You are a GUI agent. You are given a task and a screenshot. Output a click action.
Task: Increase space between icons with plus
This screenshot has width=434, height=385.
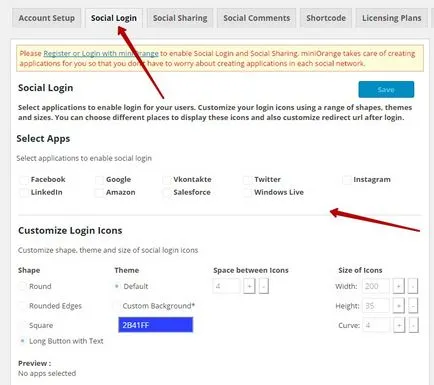[249, 286]
